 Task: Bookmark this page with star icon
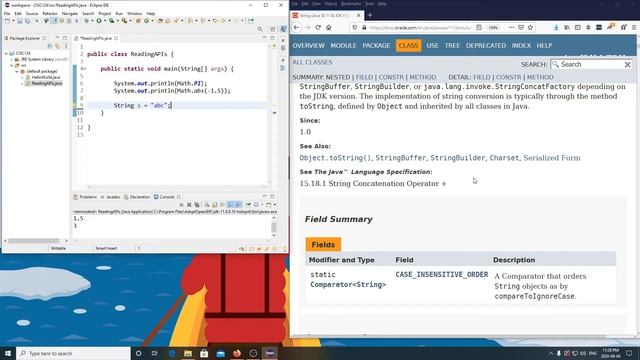point(530,27)
